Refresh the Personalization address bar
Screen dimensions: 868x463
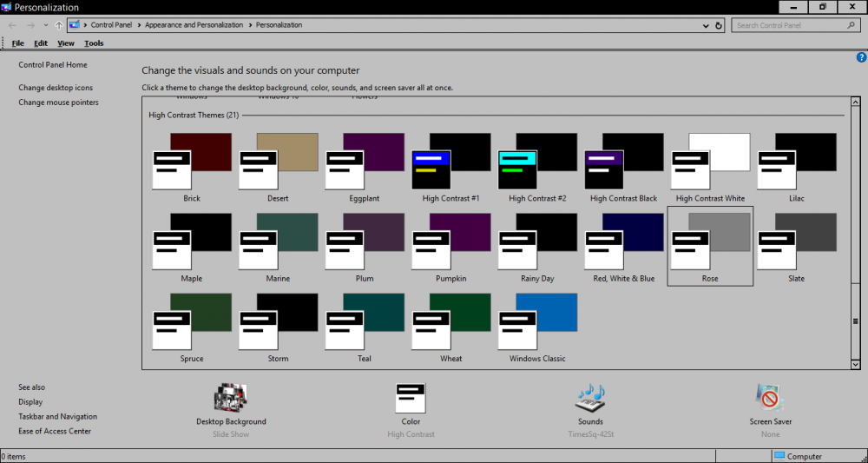point(717,25)
